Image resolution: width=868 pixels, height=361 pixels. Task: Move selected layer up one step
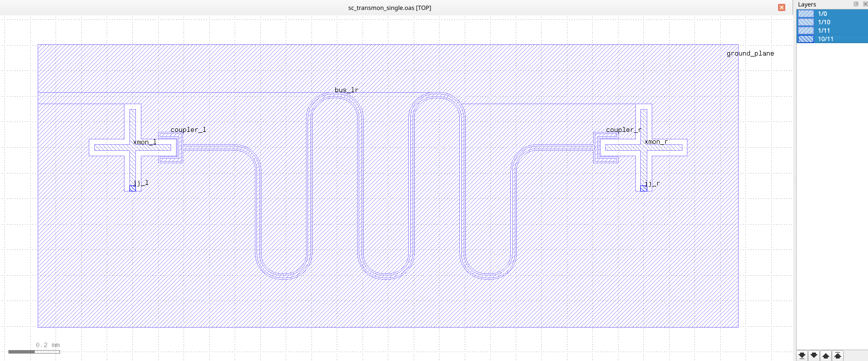826,356
